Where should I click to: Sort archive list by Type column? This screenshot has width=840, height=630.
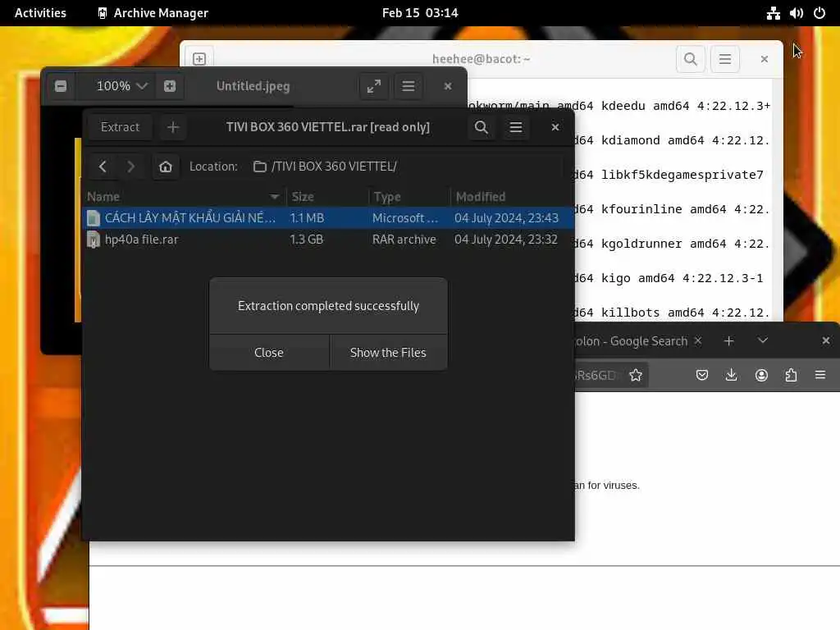pos(409,197)
